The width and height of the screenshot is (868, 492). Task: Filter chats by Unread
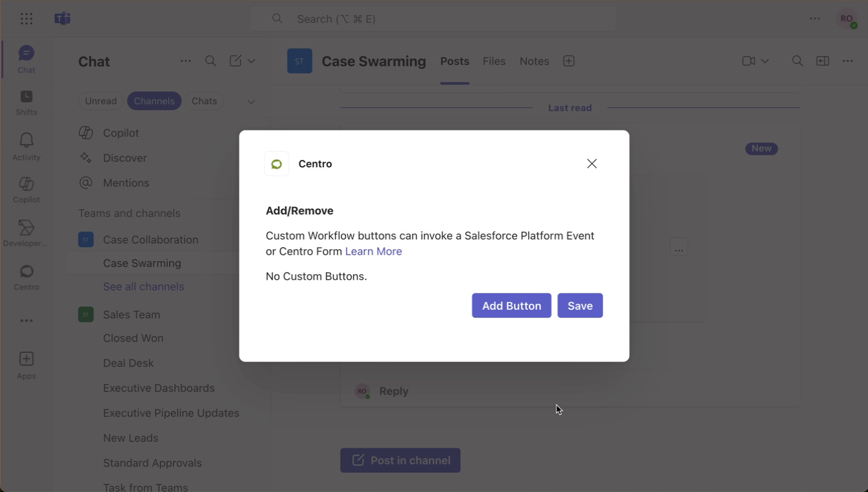[x=101, y=101]
